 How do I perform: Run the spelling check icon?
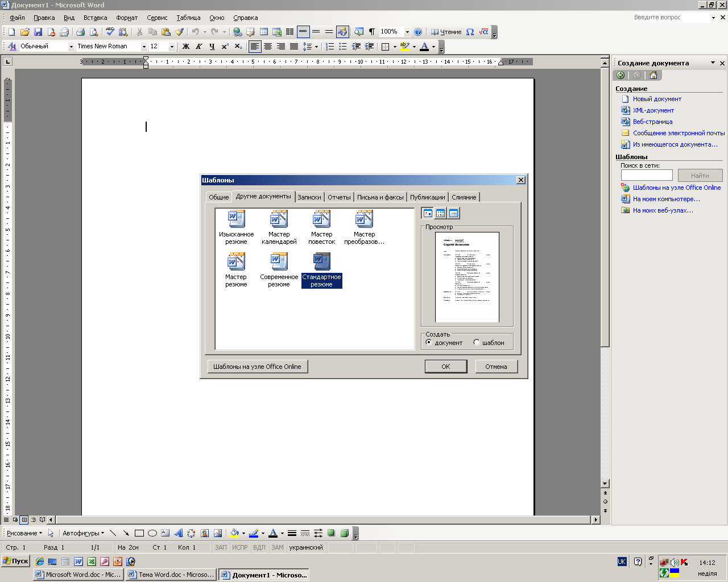110,32
